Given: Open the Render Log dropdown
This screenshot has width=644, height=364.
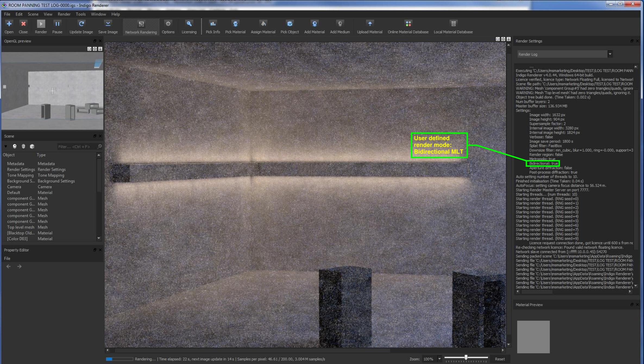Looking at the screenshot, I should pos(610,54).
